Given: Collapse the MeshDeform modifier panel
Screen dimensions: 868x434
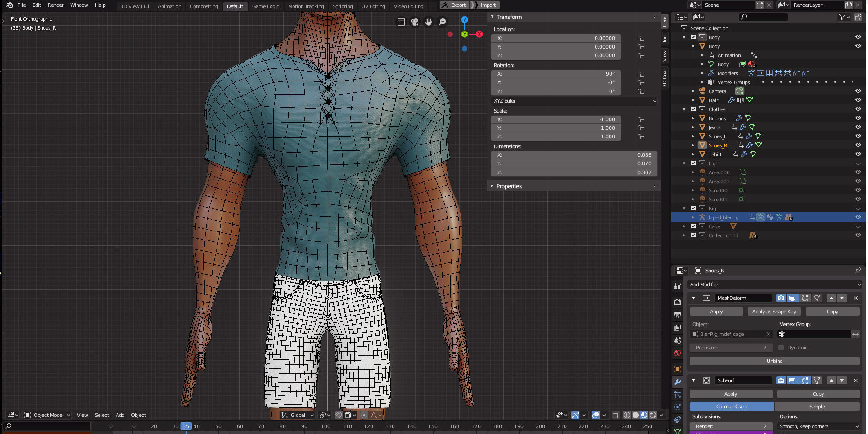Looking at the screenshot, I should coord(693,298).
